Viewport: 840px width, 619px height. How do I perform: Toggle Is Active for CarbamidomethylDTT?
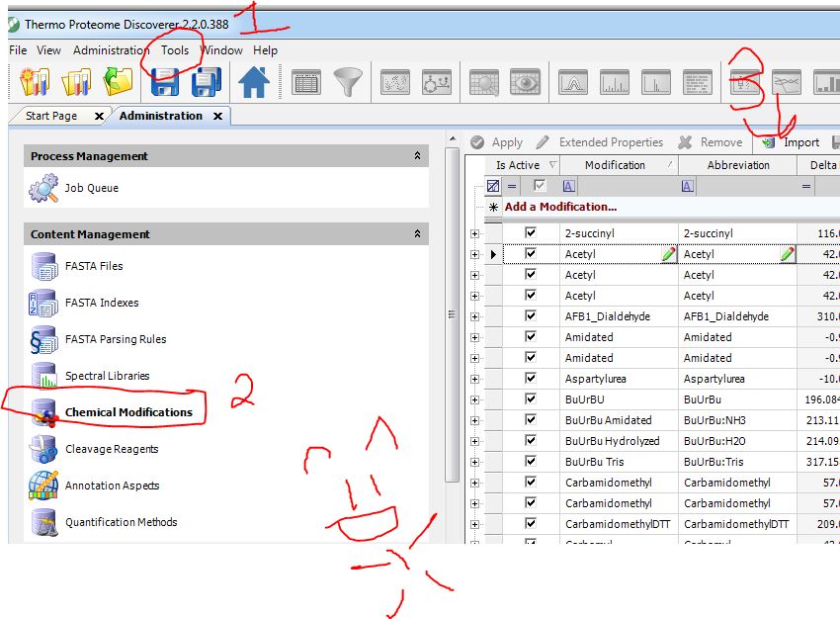tap(531, 523)
